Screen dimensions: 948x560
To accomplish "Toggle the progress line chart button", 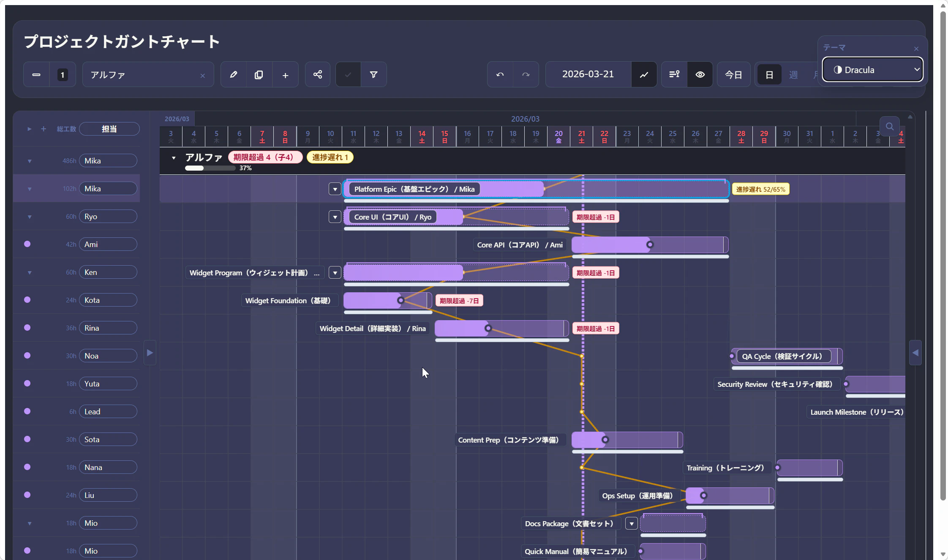I will click(644, 74).
